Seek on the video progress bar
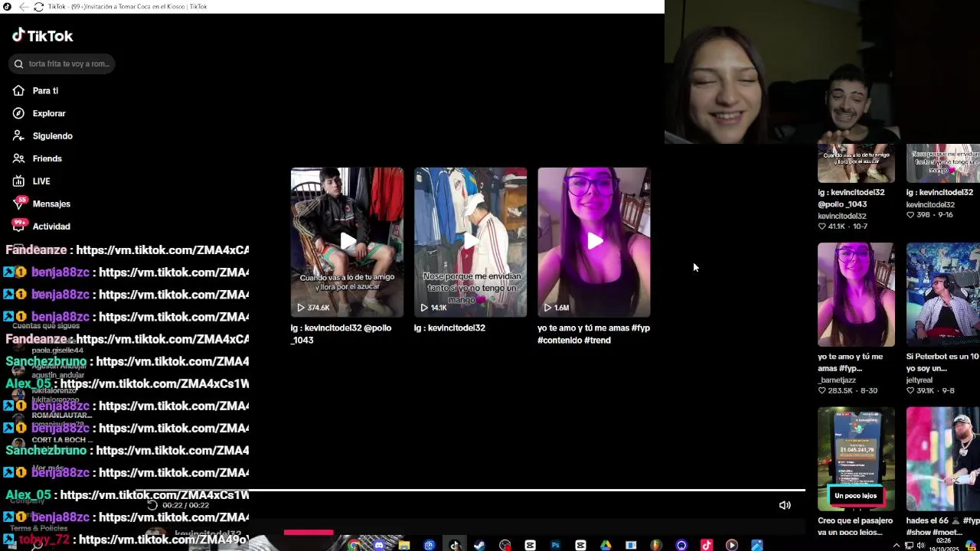Screen dimensions: 980x551 point(470,490)
